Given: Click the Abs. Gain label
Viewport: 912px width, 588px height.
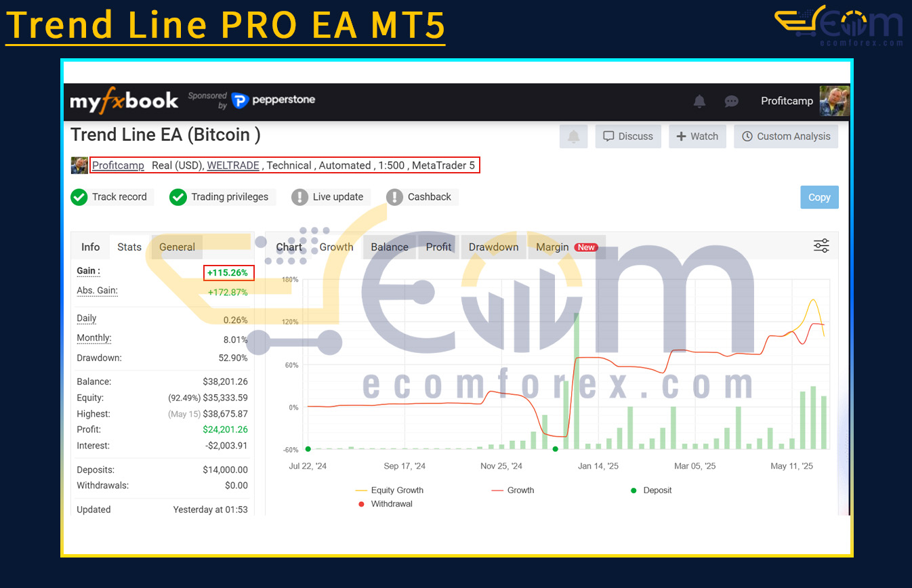Looking at the screenshot, I should (x=97, y=291).
